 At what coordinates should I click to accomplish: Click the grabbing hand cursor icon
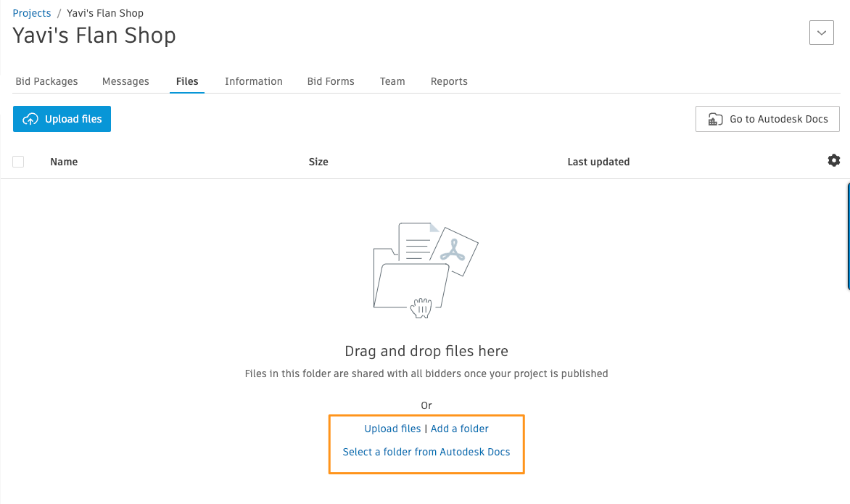coord(421,307)
